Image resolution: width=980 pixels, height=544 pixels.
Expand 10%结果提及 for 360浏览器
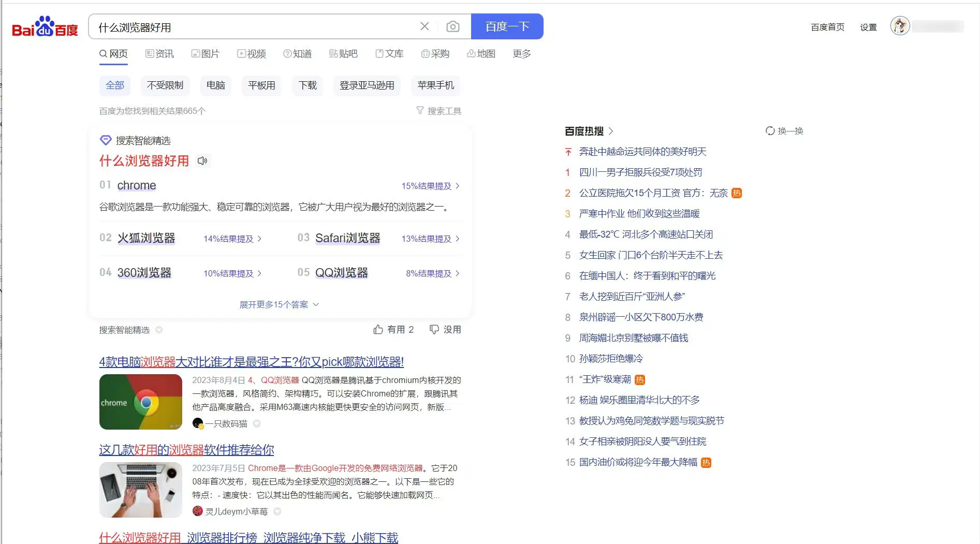[x=232, y=273]
